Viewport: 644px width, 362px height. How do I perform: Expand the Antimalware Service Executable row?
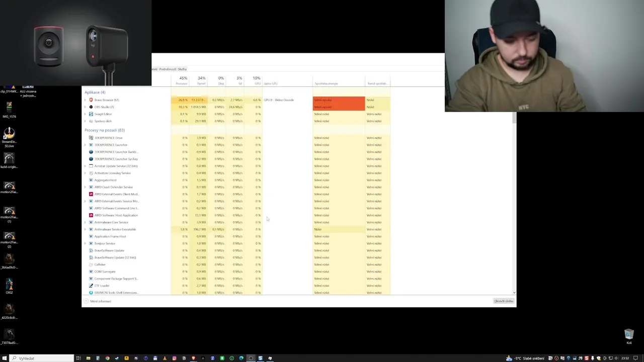pos(85,229)
